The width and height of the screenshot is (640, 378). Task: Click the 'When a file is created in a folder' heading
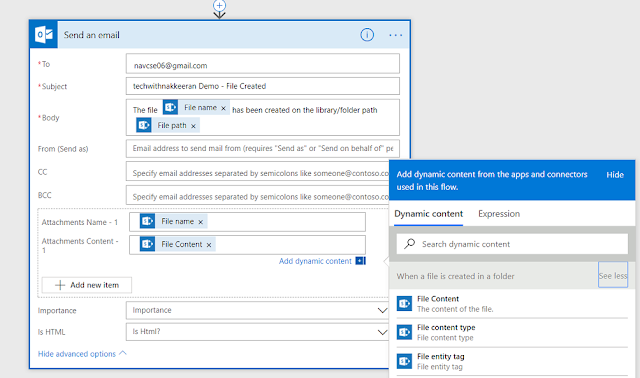456,276
